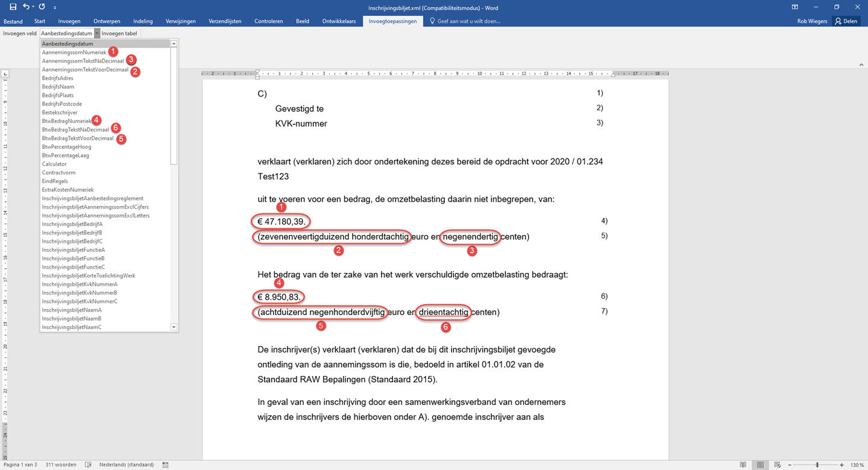This screenshot has height=470, width=868.
Task: Toggle the Aanbestedingsdatum combo box arrow
Action: (97, 34)
